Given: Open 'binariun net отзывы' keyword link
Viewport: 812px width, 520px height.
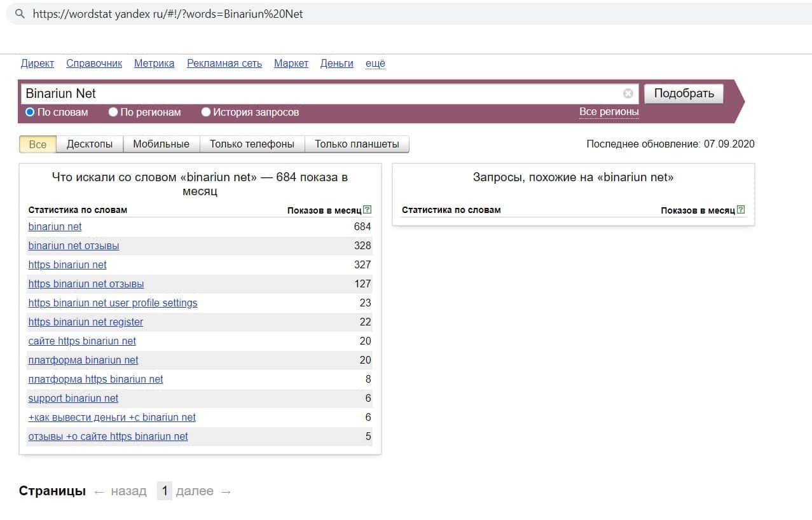Looking at the screenshot, I should click(74, 245).
